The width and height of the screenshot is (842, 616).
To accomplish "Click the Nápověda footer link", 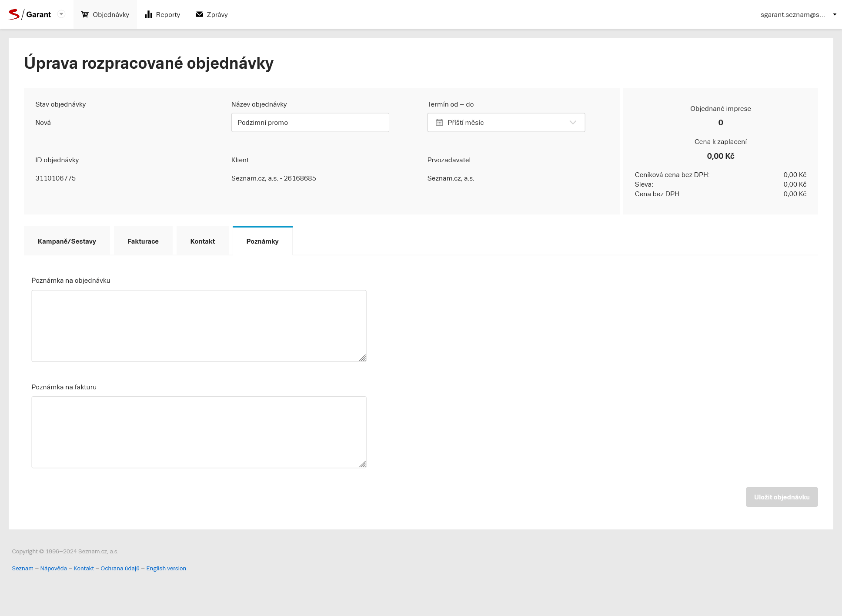I will pos(53,568).
